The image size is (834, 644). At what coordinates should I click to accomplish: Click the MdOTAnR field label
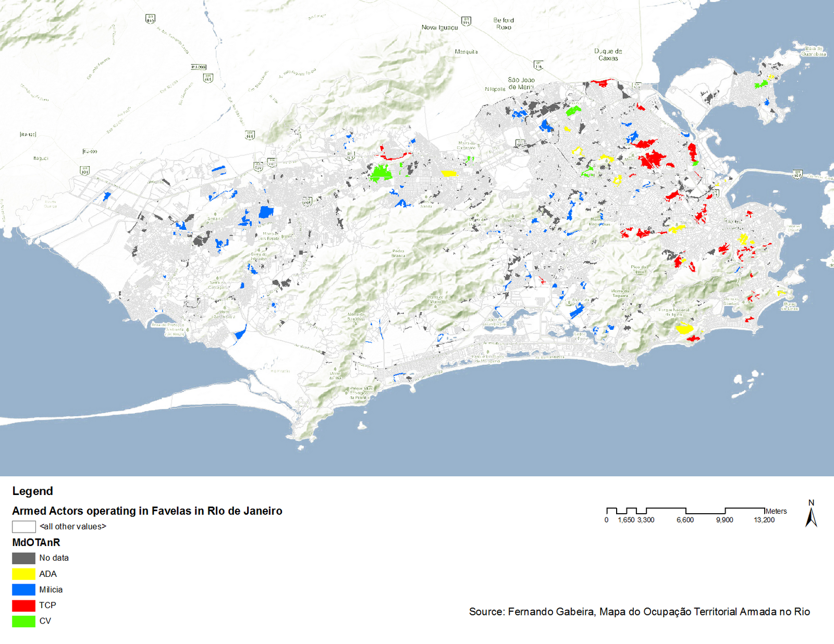36,542
